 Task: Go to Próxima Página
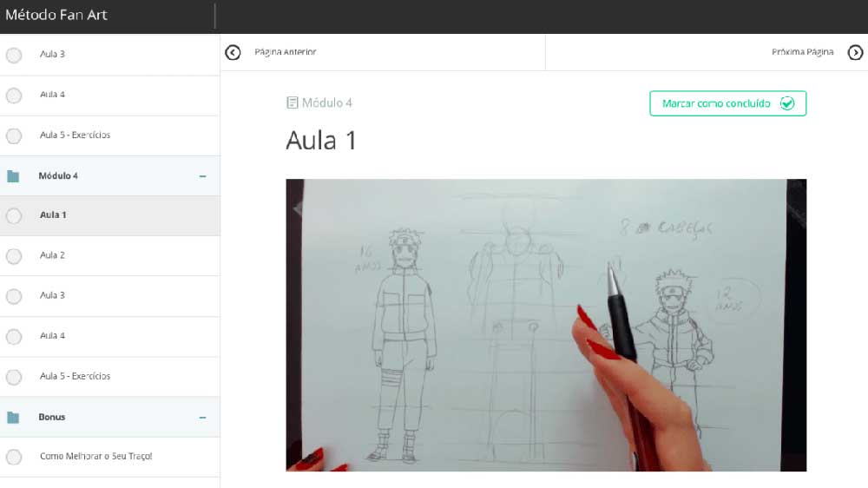(802, 52)
